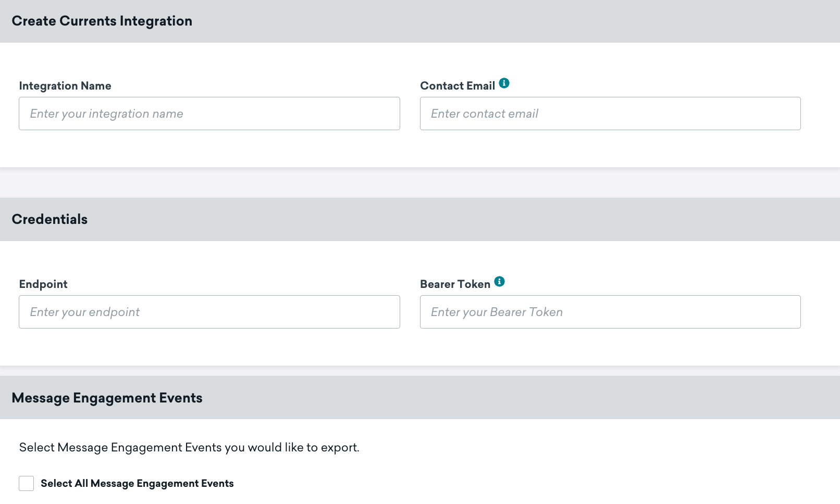Enable Select All Message Engagement Events checkbox
The width and height of the screenshot is (840, 504).
click(27, 483)
